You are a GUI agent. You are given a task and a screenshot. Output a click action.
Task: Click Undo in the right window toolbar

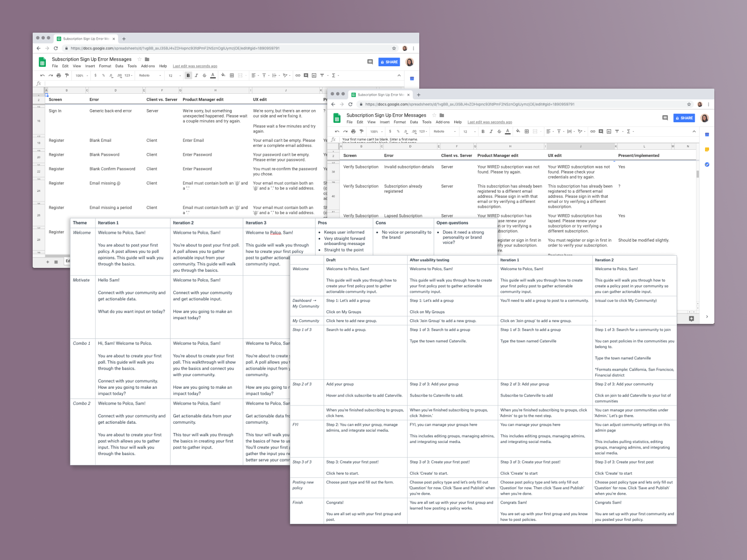coord(337,131)
